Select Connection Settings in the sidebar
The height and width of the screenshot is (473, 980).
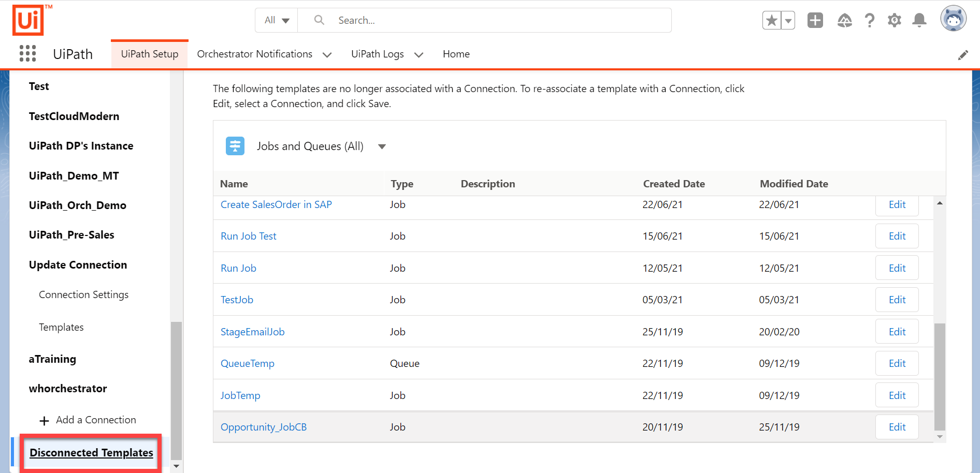84,294
